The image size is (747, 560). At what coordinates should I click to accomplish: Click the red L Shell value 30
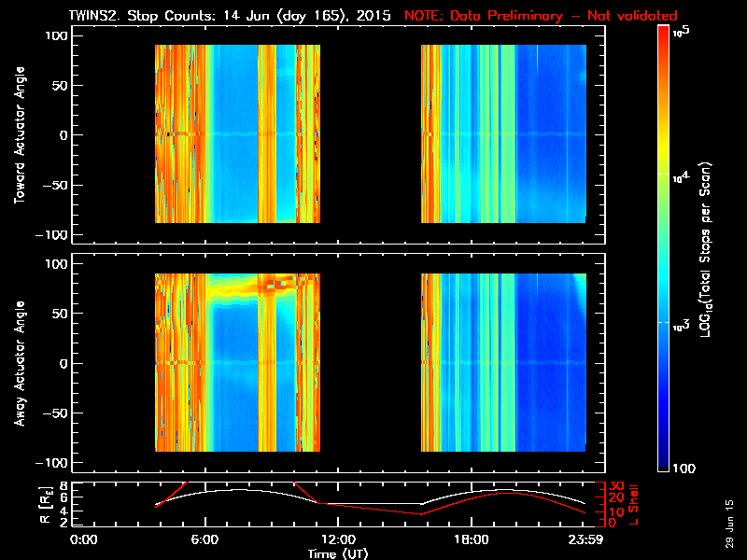[x=616, y=485]
